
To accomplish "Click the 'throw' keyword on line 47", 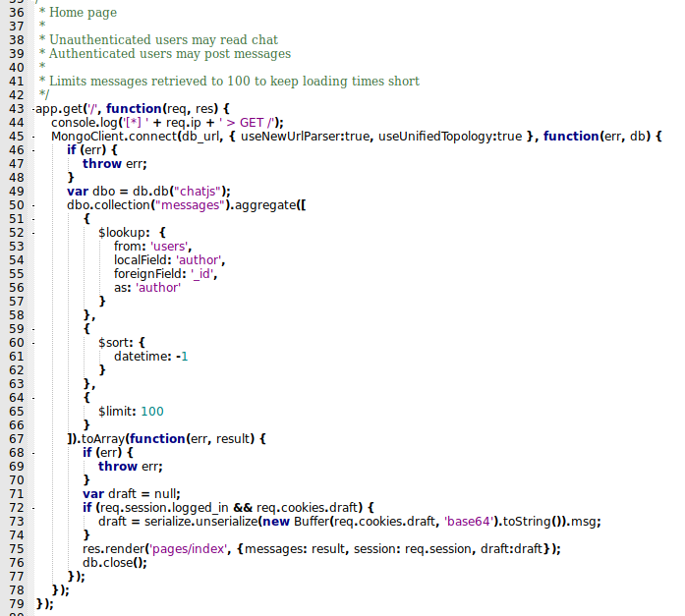I will (x=102, y=164).
